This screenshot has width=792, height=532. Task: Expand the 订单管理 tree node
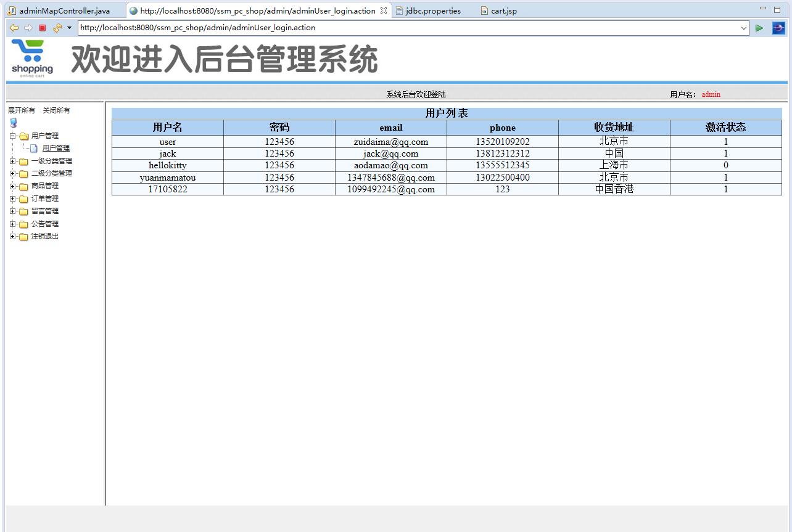(x=12, y=198)
